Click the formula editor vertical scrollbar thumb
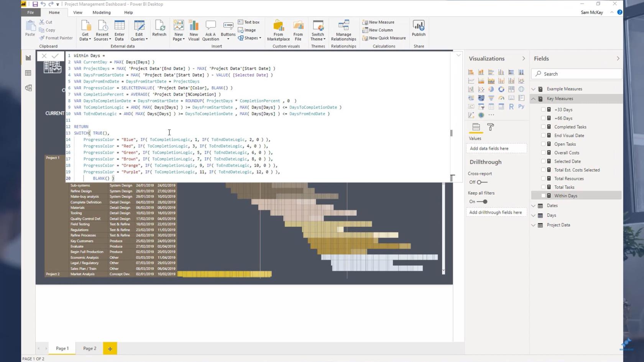 tap(451, 133)
